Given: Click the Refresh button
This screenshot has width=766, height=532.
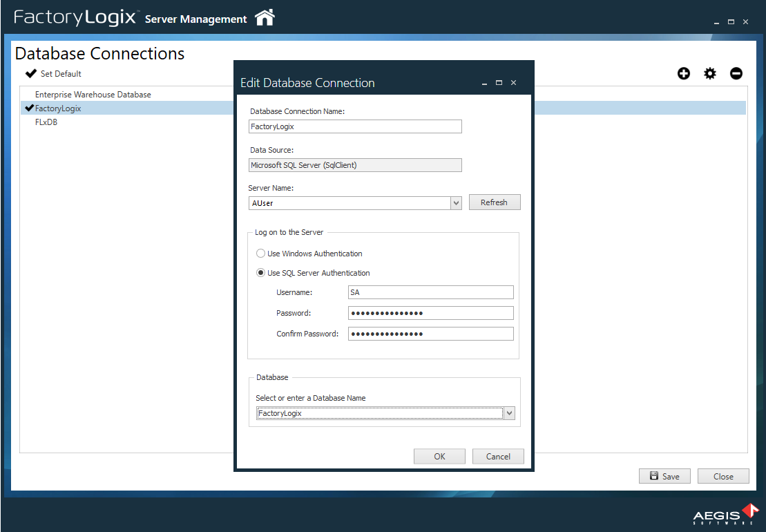Looking at the screenshot, I should pos(495,202).
